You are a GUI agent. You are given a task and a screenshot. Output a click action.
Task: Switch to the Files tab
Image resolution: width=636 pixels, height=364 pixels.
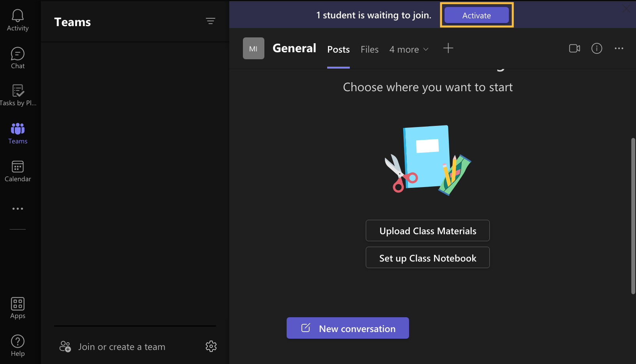[369, 49]
